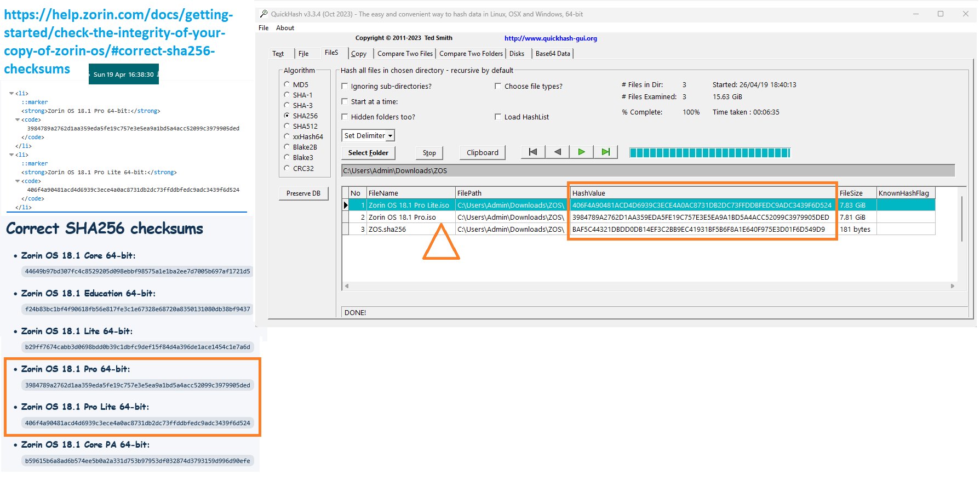
Task: Switch to the single File tab
Action: pyautogui.click(x=303, y=54)
